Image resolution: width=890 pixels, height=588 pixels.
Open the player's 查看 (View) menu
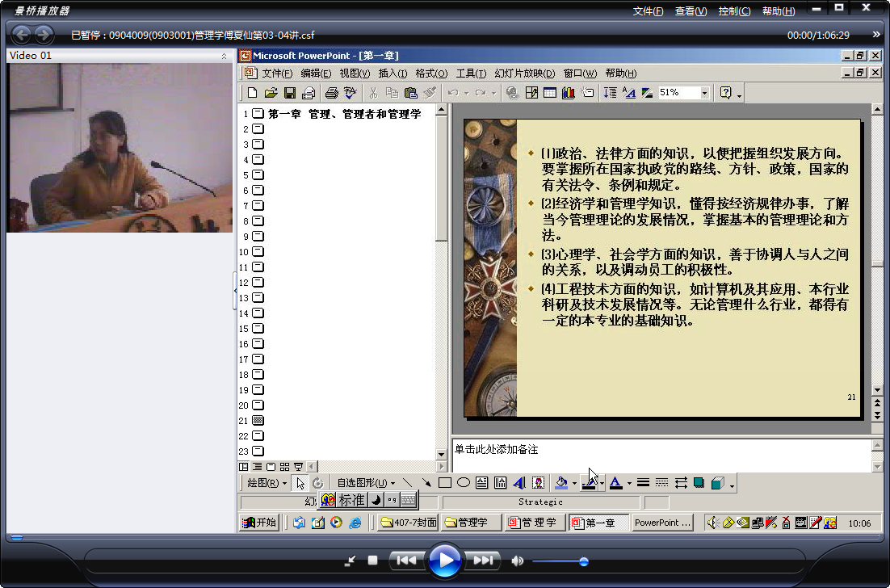click(x=691, y=10)
